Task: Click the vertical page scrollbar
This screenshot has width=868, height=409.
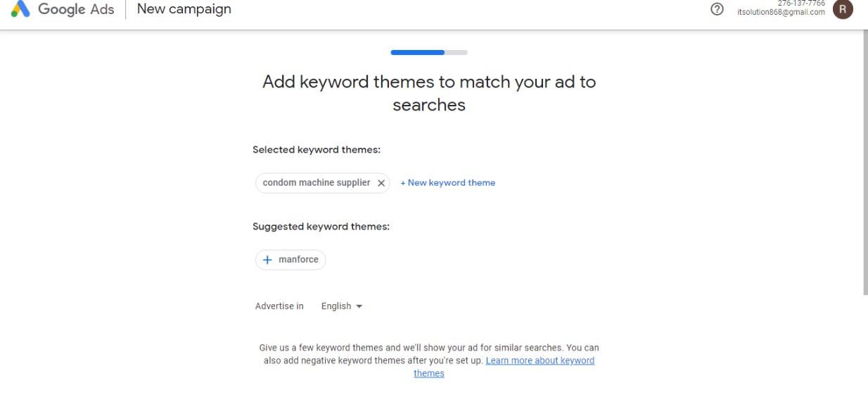Action: [x=864, y=162]
